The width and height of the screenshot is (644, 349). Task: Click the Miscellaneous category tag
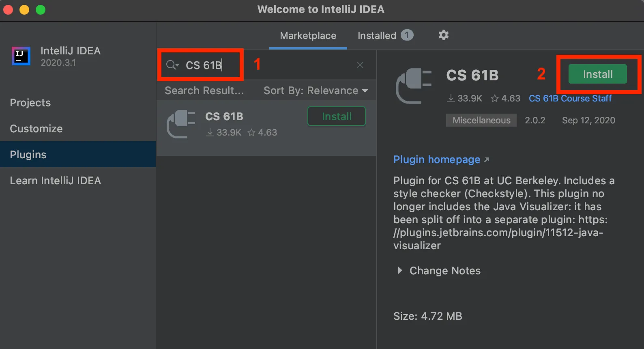click(x=481, y=121)
